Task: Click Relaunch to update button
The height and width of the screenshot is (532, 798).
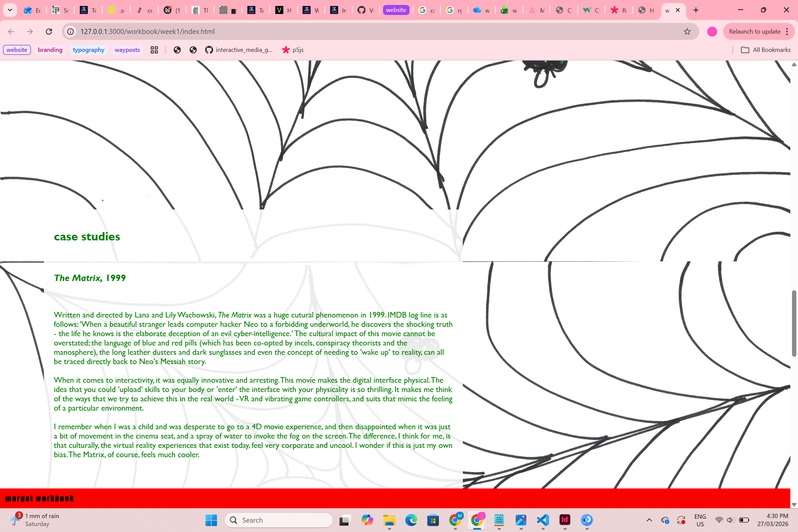Action: coord(754,32)
